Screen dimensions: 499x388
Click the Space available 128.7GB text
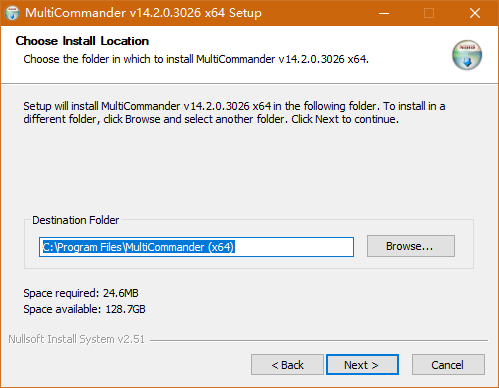84,309
